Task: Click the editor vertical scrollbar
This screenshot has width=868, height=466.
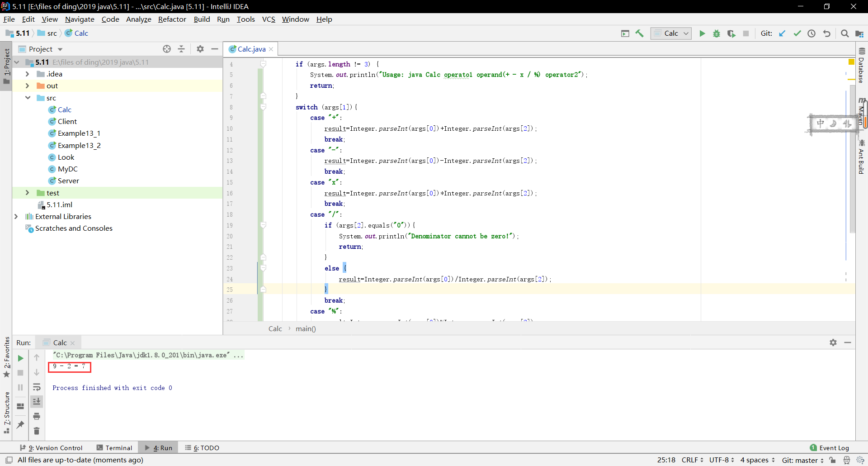Action: tap(853, 158)
